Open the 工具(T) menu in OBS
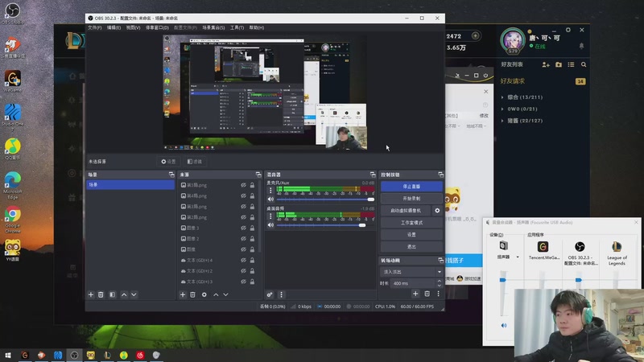 click(x=237, y=27)
